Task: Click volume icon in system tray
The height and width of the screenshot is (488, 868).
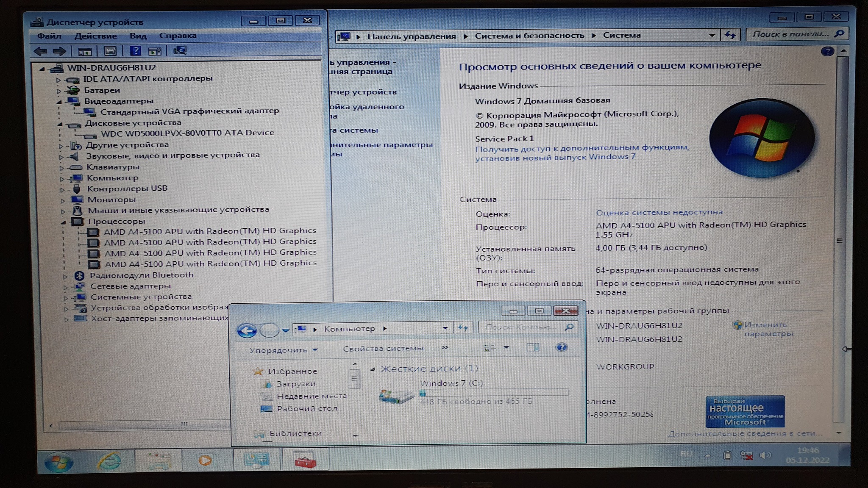Action: tap(765, 455)
